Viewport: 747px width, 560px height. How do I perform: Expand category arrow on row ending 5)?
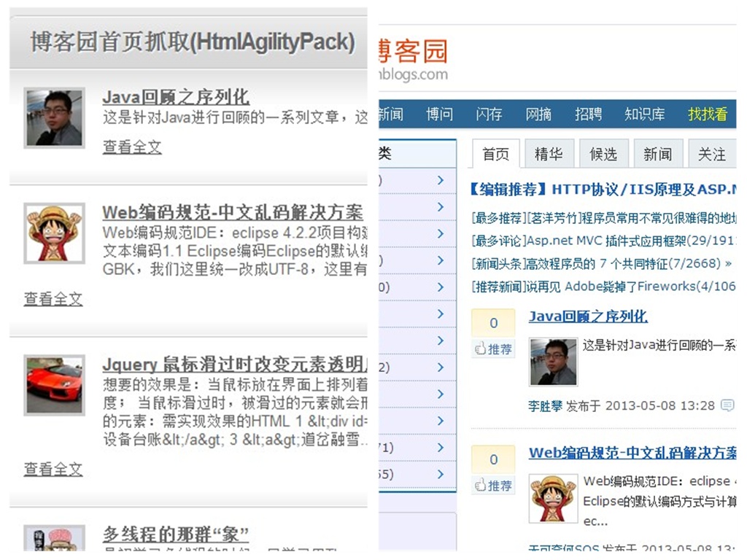441,474
